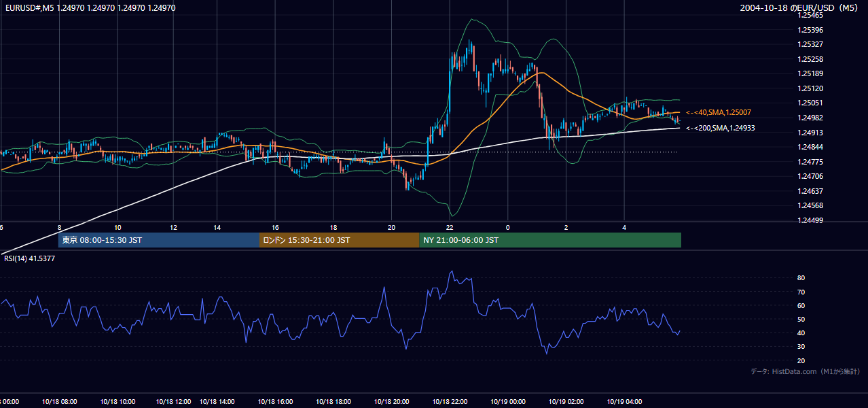Click the hour 2 tick under the chart
868x408 pixels.
click(566, 227)
